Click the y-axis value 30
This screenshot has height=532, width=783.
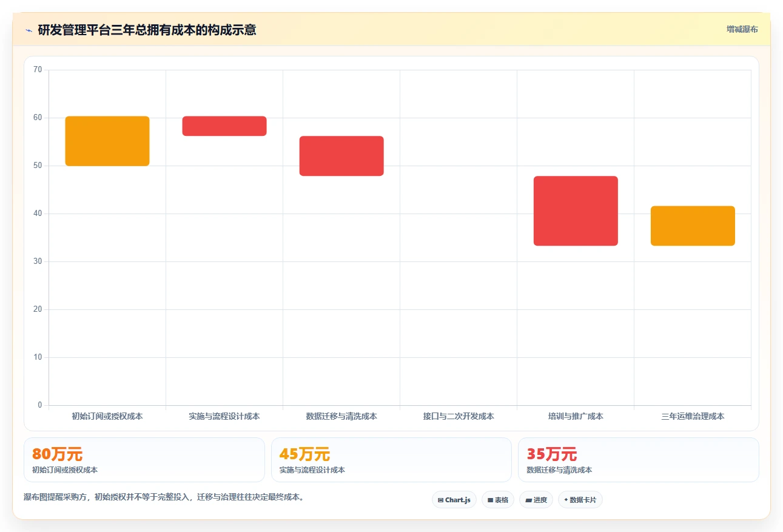(38, 261)
